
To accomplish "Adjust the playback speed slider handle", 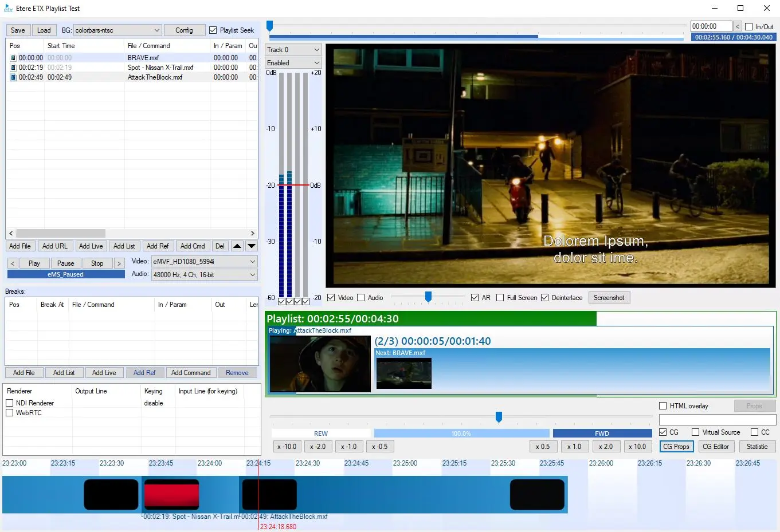I will [x=499, y=417].
